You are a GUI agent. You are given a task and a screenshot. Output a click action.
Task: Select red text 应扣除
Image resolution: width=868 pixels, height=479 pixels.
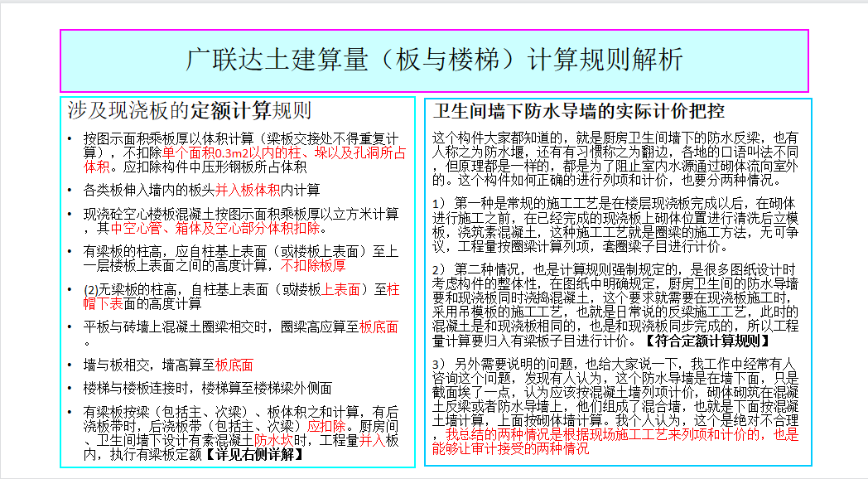tap(326, 427)
